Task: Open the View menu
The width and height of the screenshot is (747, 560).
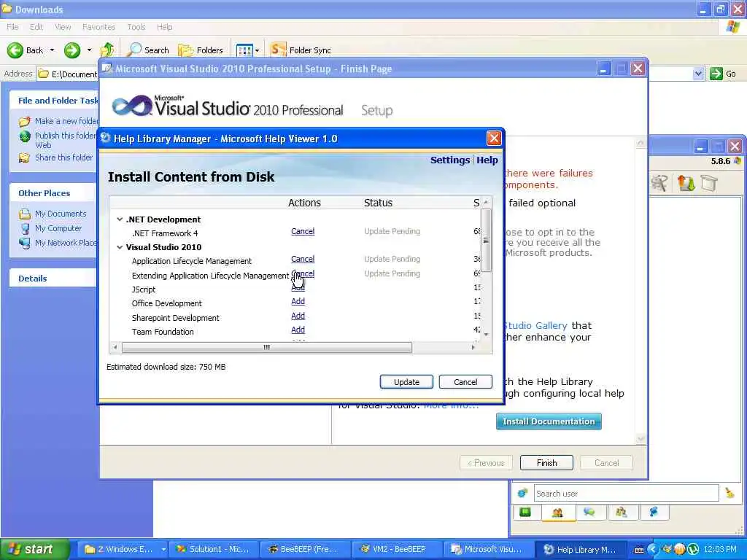Action: 63,27
